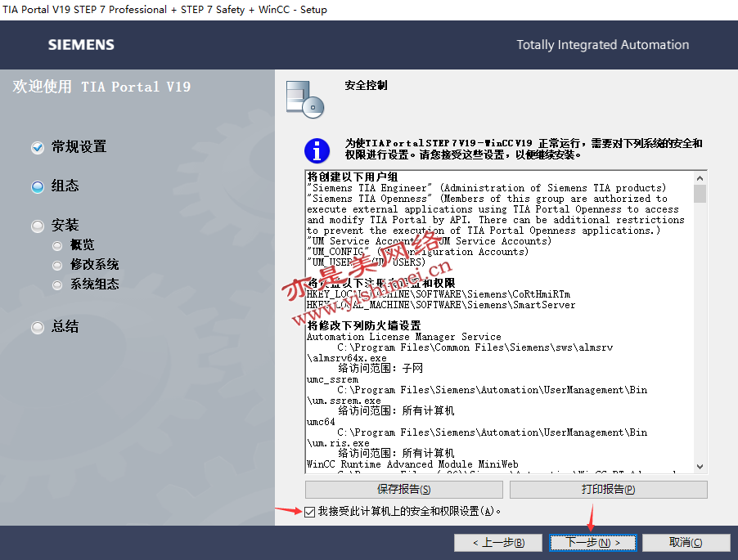This screenshot has height=560, width=738.
Task: Click the 将修改下列防火墙设置 heading
Action: tap(364, 325)
